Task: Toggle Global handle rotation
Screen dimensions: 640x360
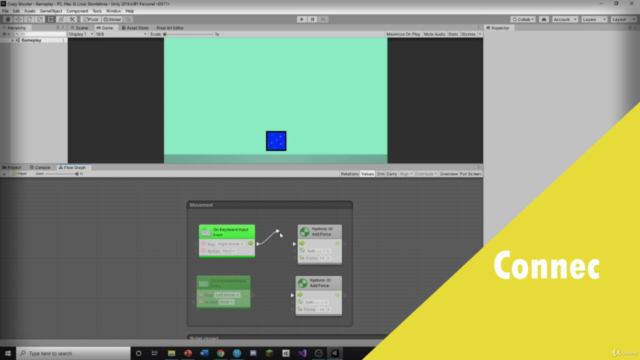Action: tap(112, 19)
